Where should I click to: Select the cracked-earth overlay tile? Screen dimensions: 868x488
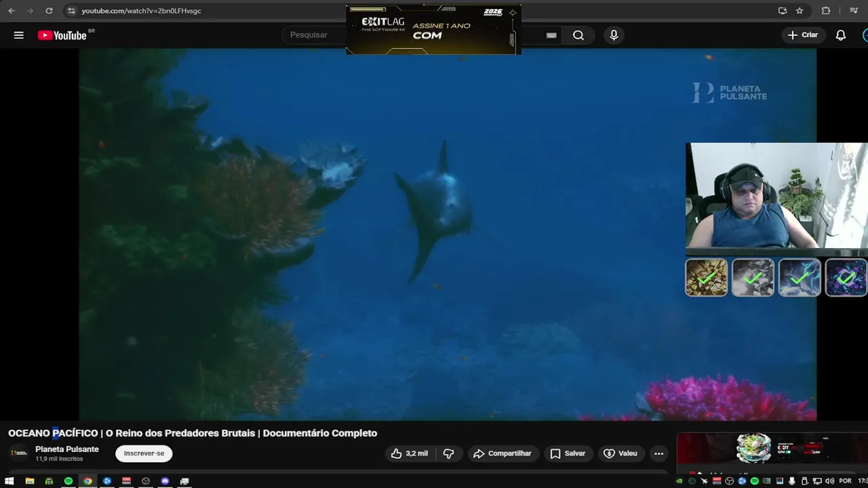(706, 277)
